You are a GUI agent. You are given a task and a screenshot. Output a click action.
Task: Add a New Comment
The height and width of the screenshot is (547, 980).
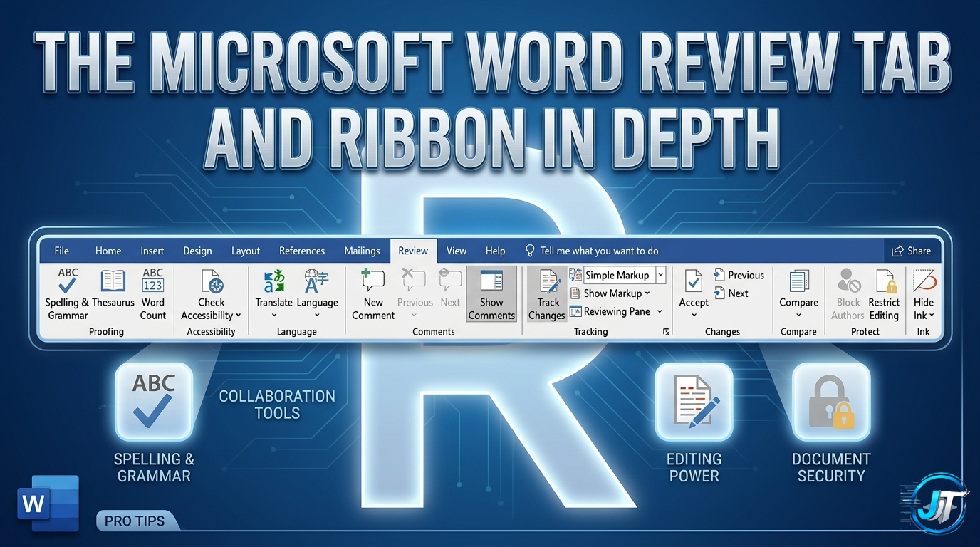coord(373,283)
